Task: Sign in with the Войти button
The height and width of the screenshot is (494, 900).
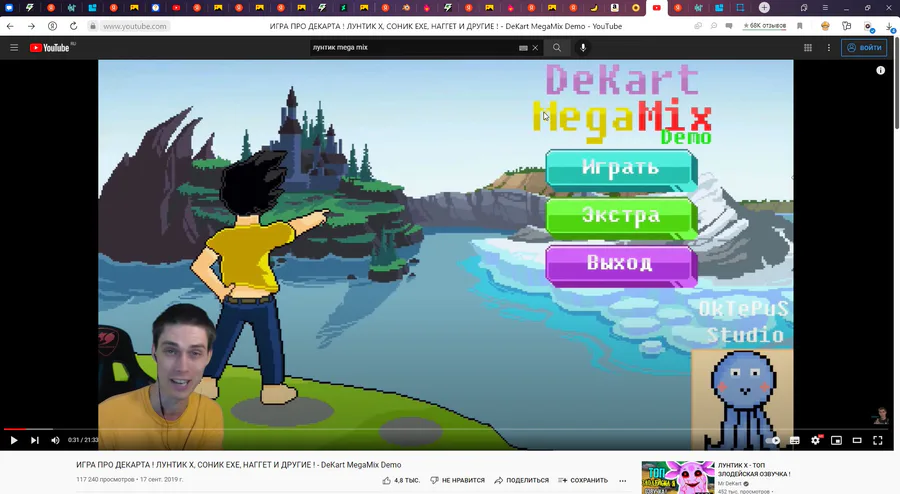Action: 864,48
